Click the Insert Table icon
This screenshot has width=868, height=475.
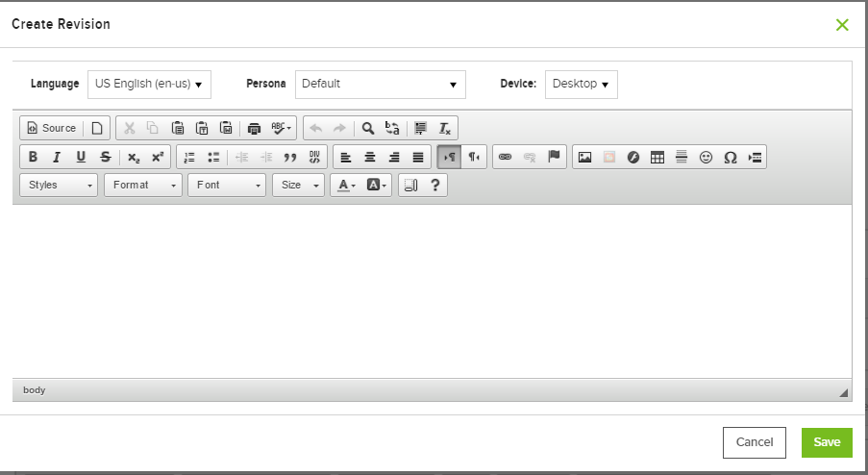coord(657,157)
